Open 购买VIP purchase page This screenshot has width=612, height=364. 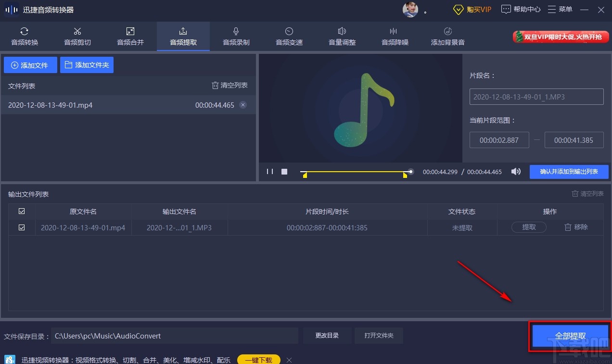(x=472, y=9)
